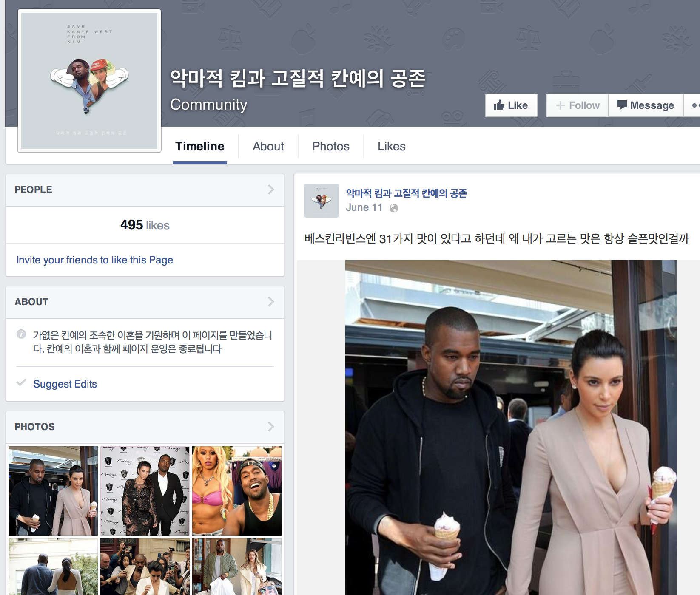The height and width of the screenshot is (595, 700).
Task: Open the Photos tab
Action: [x=331, y=147]
